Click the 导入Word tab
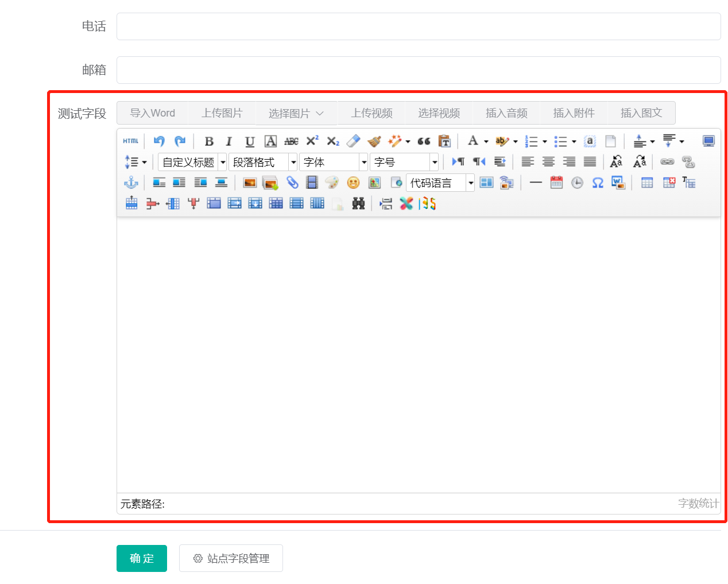 click(152, 113)
